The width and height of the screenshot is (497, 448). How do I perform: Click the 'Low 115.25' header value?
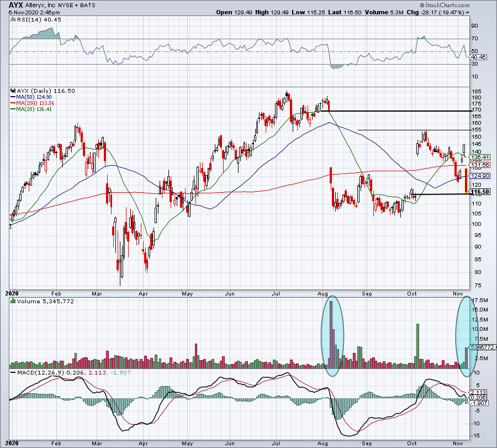click(x=308, y=12)
